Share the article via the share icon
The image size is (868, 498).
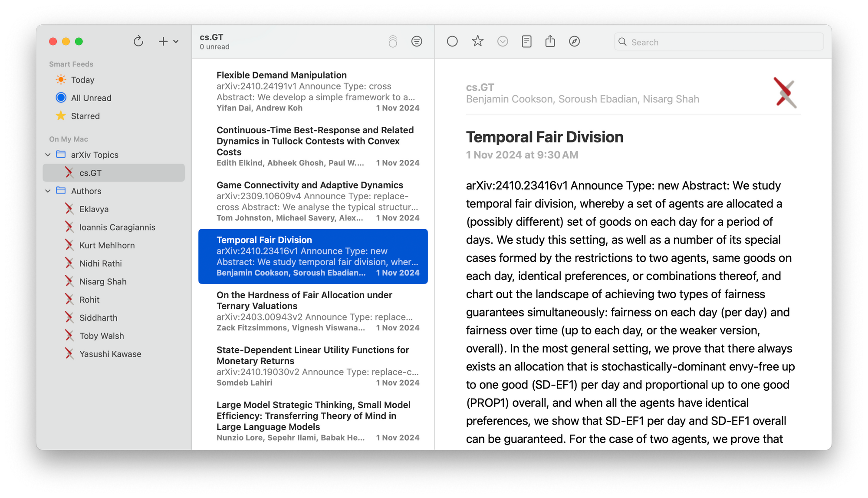pos(550,41)
